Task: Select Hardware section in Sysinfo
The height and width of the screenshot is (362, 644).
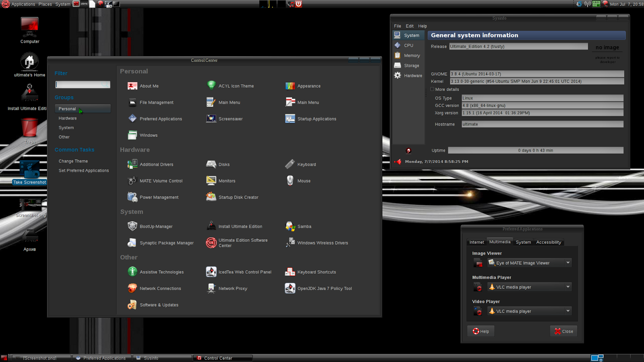Action: tap(408, 76)
